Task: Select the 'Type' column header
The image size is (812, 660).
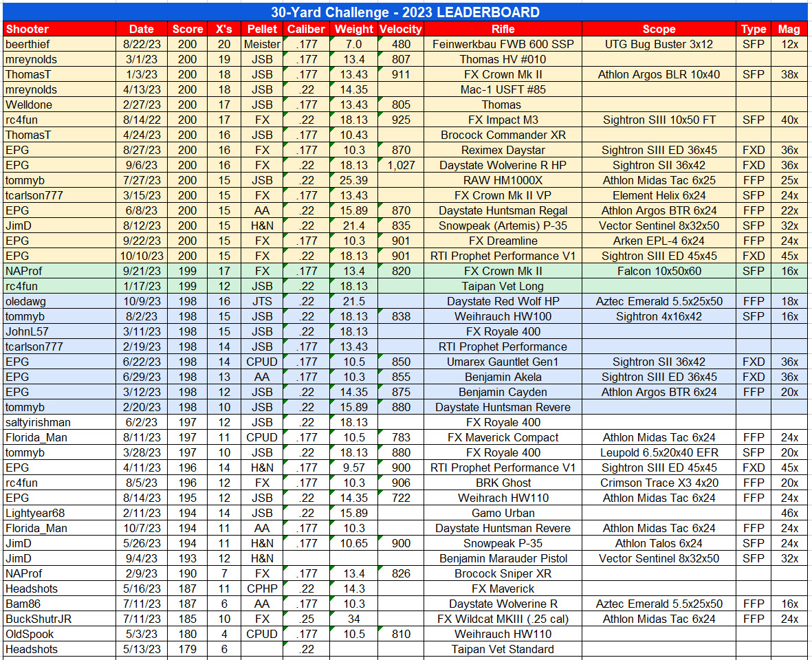Action: (754, 29)
